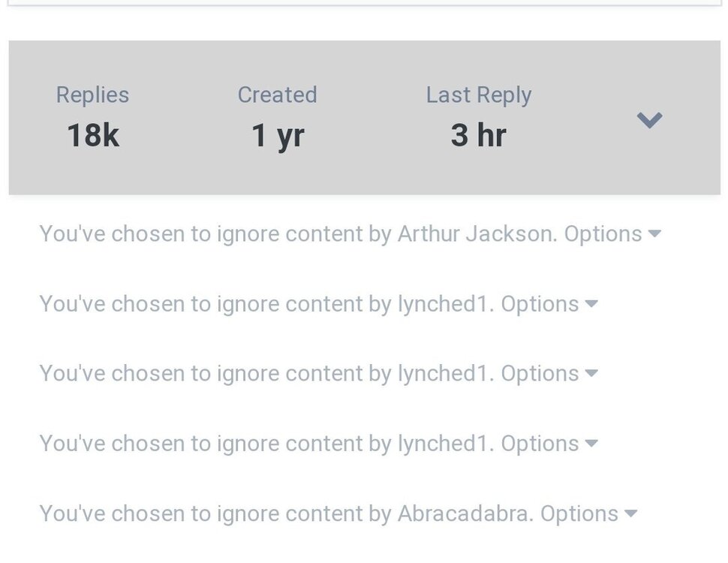Click the Replies count showing 18k

tap(92, 135)
